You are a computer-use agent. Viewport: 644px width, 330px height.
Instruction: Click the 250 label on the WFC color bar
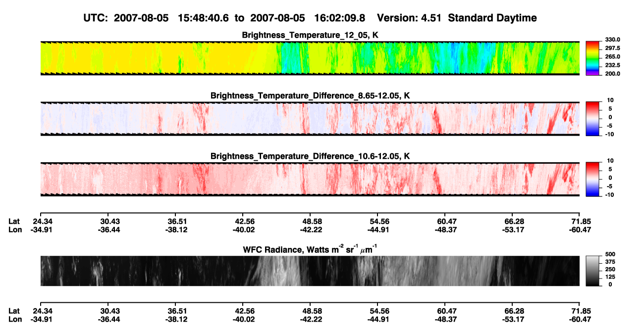click(610, 269)
